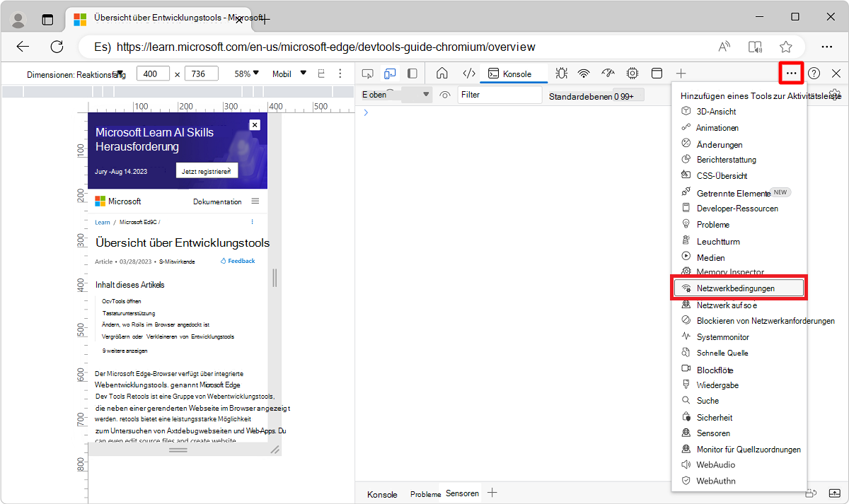The width and height of the screenshot is (849, 504).
Task: Expand the 'E oben' context dropdown
Action: pyautogui.click(x=395, y=95)
